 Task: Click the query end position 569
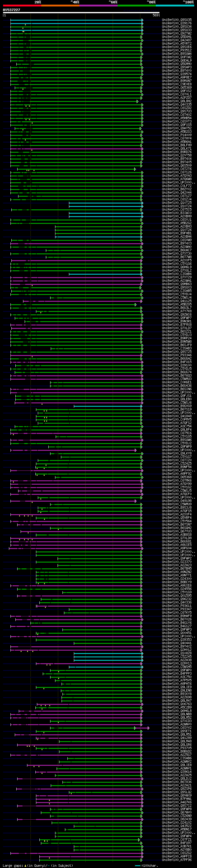(x=155, y=15)
